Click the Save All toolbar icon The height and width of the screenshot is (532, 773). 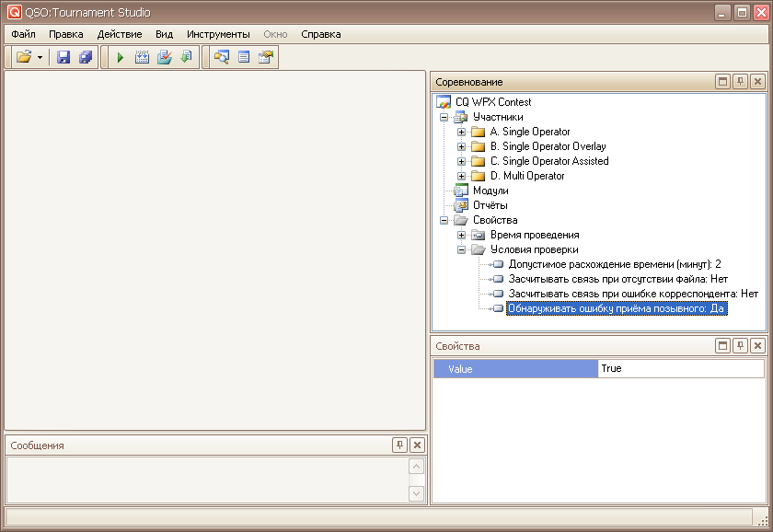click(86, 57)
